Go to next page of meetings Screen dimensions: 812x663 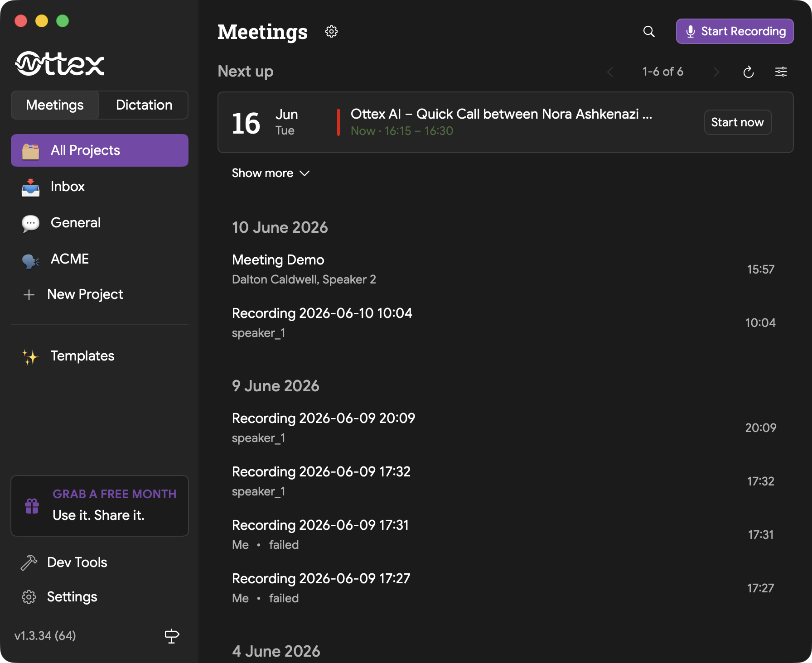(x=716, y=72)
